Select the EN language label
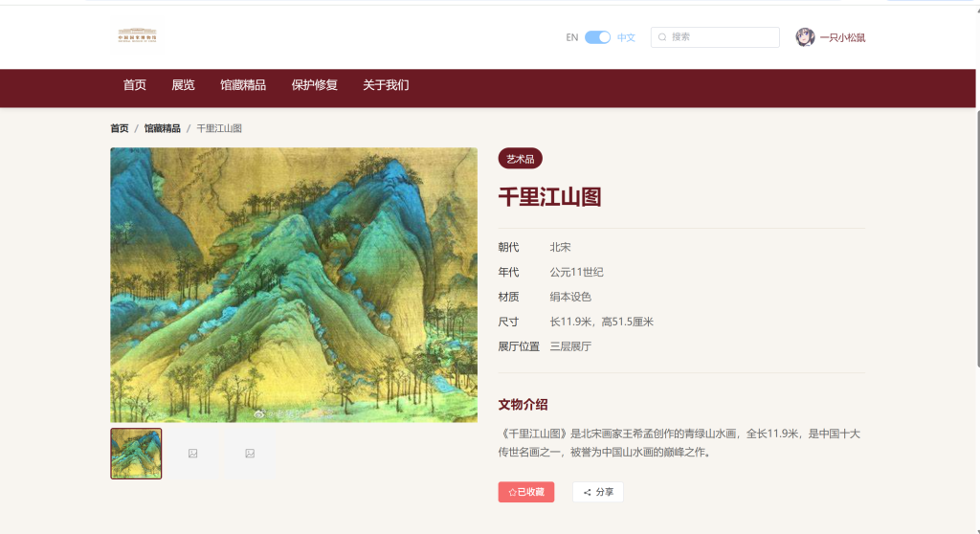Viewport: 980px width, 534px height. (x=572, y=37)
